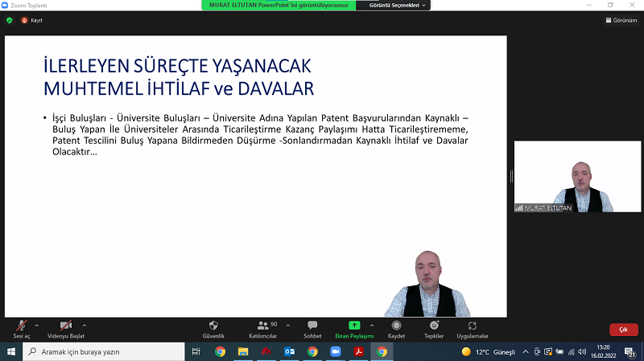Open the Sohbet chat panel
The image size is (644, 361).
click(312, 326)
